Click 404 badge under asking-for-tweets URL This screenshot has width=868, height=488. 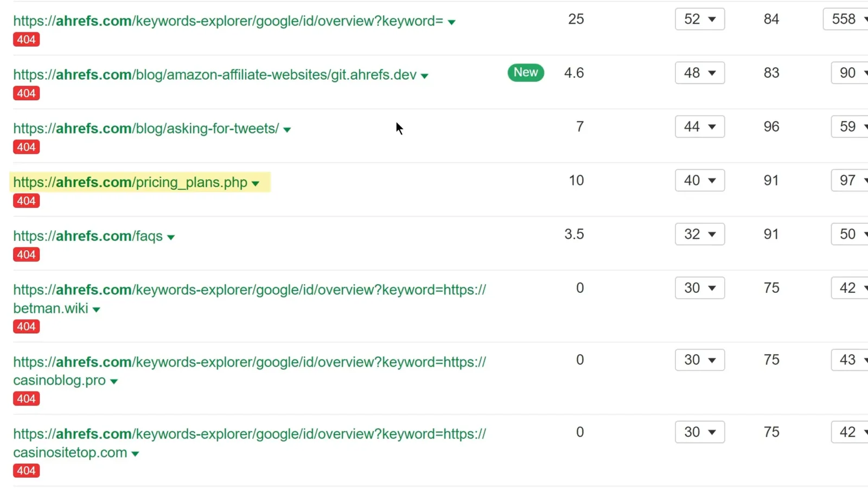[x=26, y=147]
